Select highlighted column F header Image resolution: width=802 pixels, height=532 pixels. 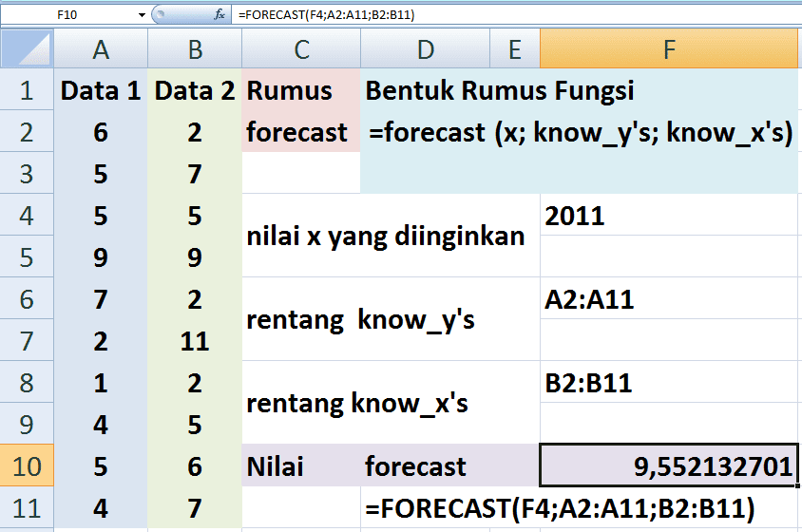pyautogui.click(x=669, y=49)
